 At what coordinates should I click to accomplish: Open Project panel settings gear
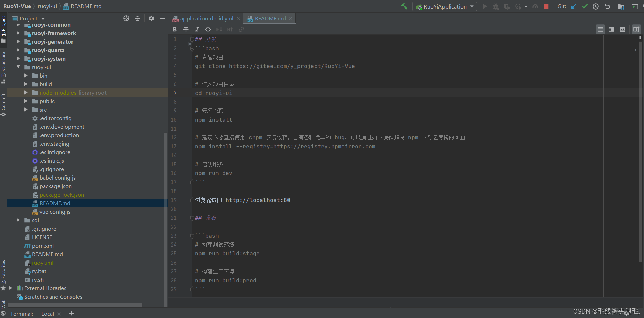pos(151,18)
